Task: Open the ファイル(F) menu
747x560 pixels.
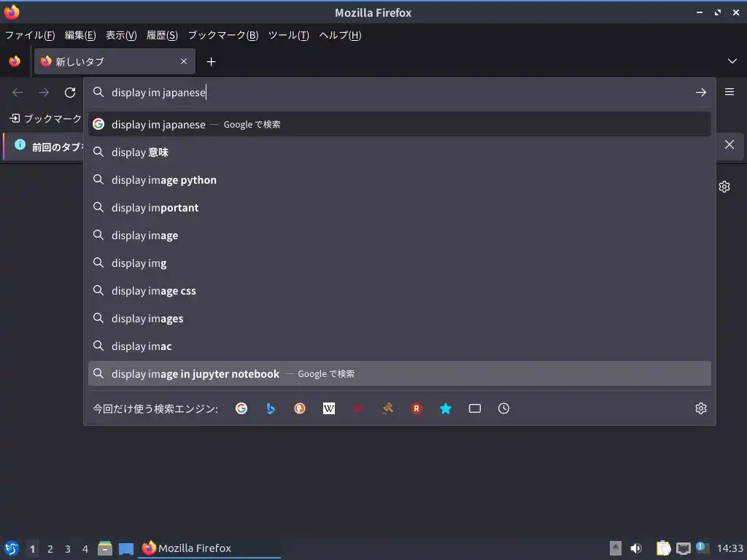Action: point(30,35)
